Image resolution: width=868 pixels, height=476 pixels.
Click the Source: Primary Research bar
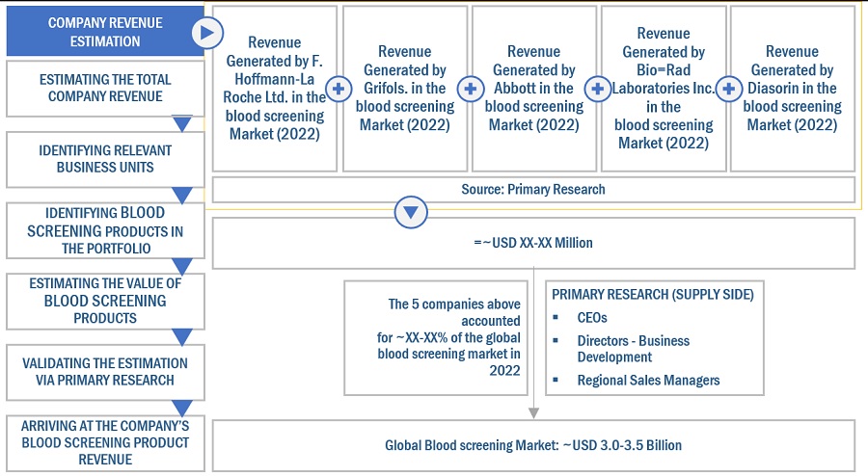point(532,189)
